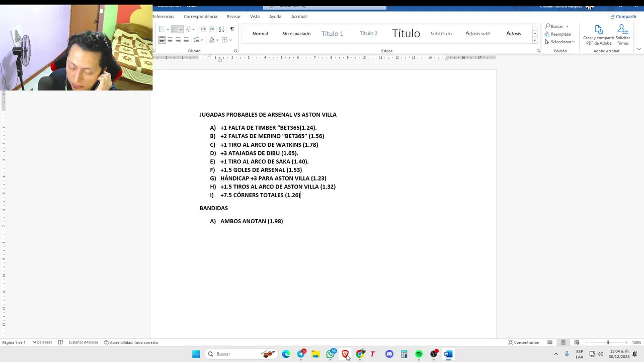This screenshot has width=644, height=362.
Task: Switch to Print Layout view icon
Action: coord(563,342)
